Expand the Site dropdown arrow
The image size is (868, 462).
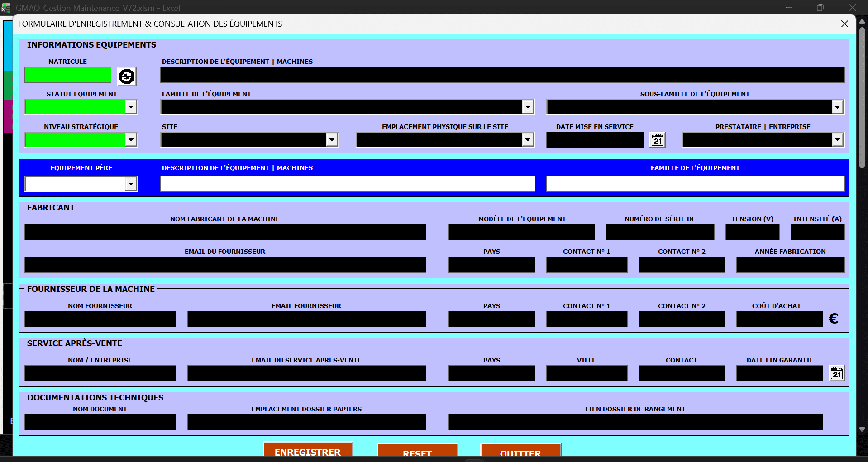[332, 140]
